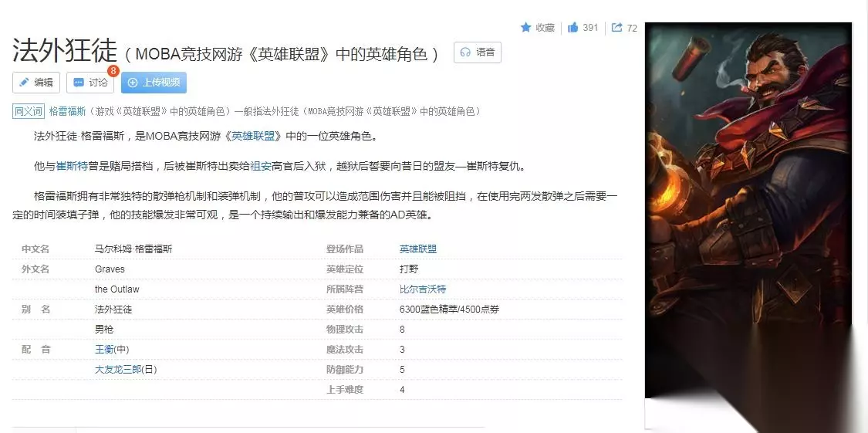868x433 pixels.
Task: Click the red 8 notification badge
Action: pos(113,71)
